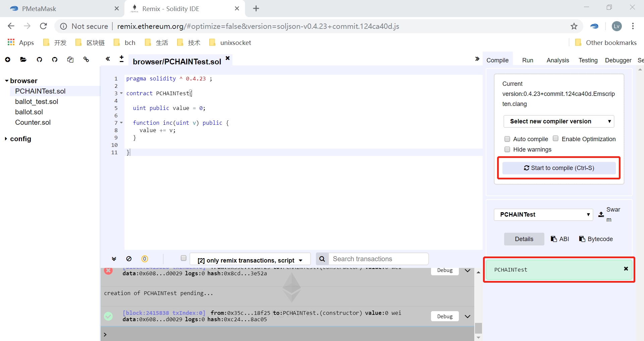
Task: Open the Select new compiler version dropdown
Action: point(558,121)
